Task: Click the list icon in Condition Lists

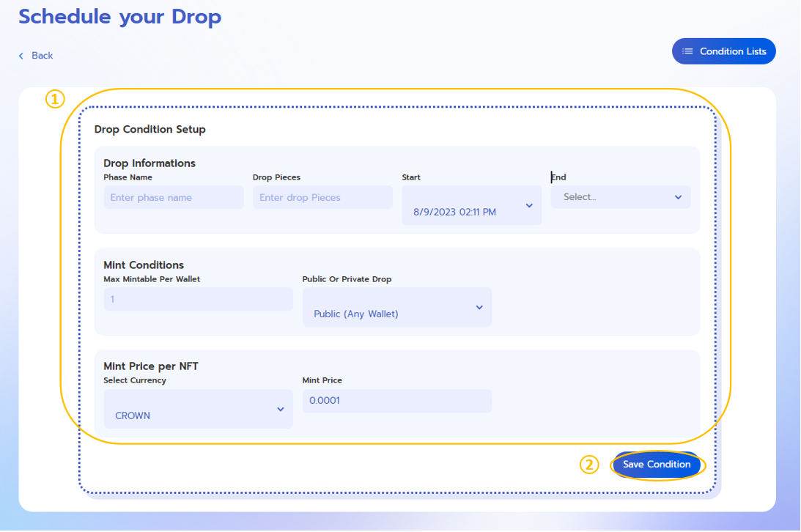Action: coord(687,51)
